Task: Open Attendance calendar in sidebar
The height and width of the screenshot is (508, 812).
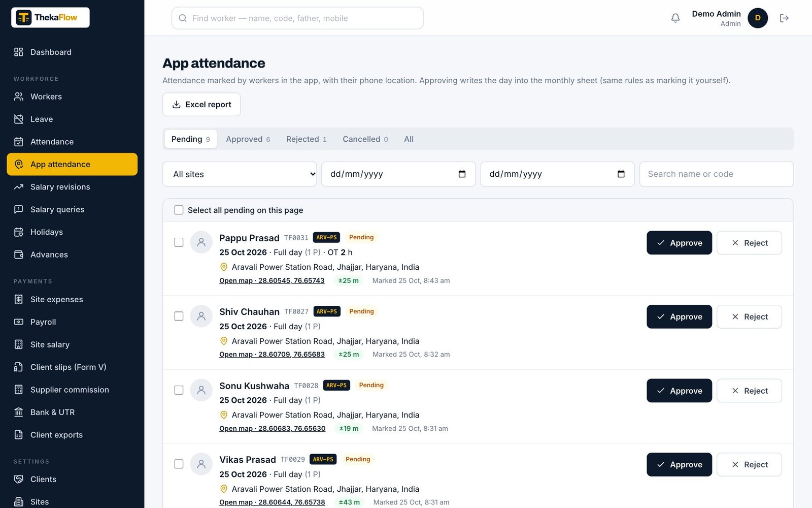Action: pos(72,142)
